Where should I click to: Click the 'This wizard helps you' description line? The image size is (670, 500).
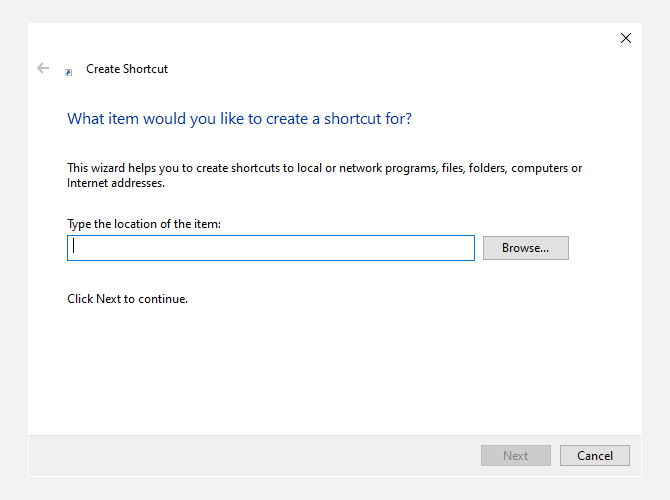pyautogui.click(x=324, y=168)
